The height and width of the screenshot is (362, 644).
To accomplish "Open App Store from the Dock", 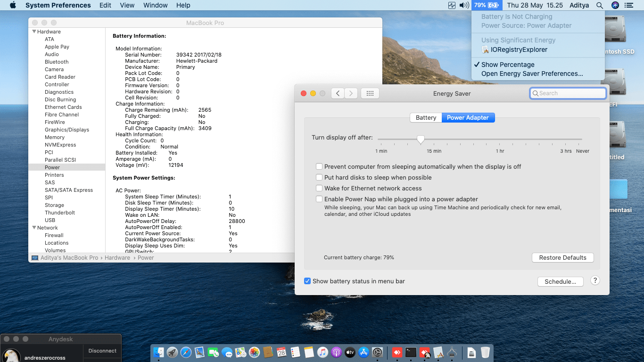I will coord(363,352).
